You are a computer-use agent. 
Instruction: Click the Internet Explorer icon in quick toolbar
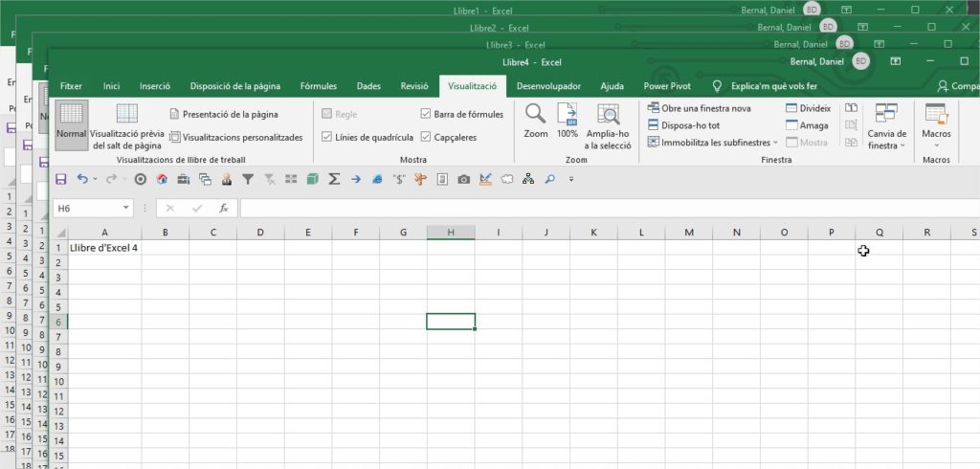click(377, 180)
